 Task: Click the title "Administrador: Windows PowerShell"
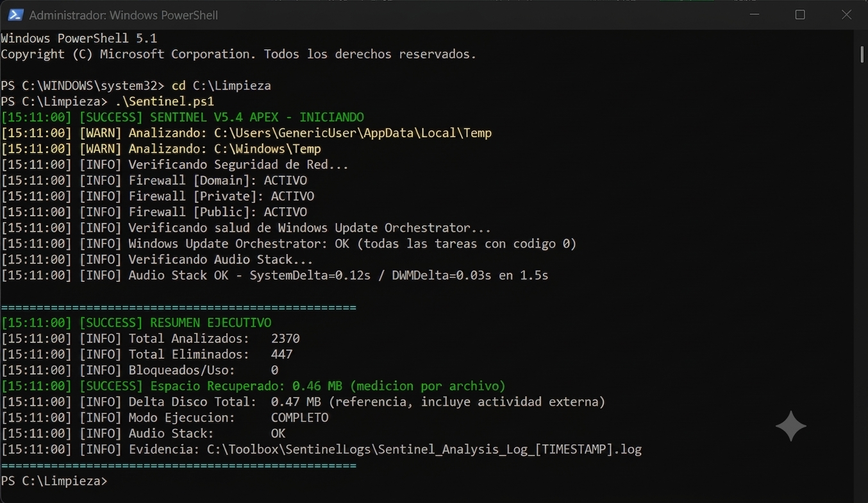pyautogui.click(x=124, y=15)
